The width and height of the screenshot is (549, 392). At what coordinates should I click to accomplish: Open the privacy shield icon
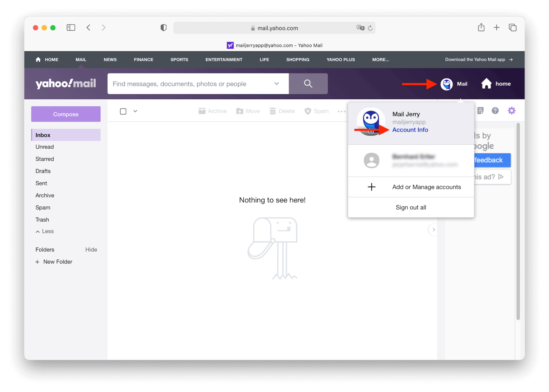pyautogui.click(x=163, y=28)
